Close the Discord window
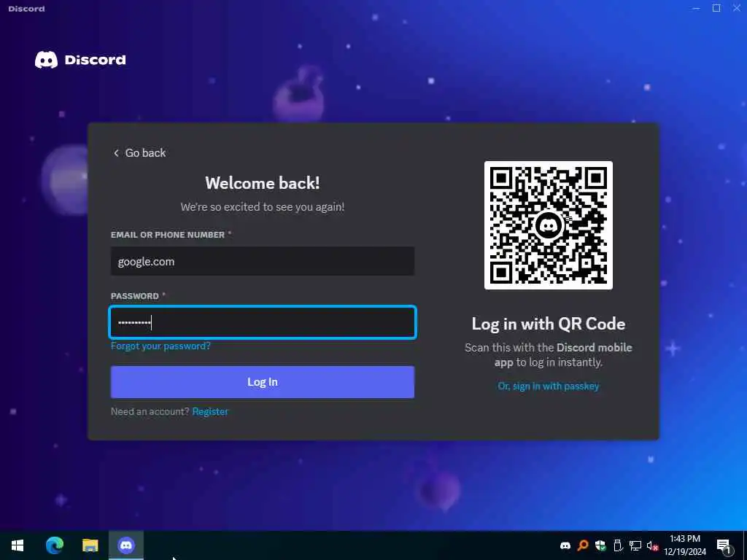 tap(737, 8)
